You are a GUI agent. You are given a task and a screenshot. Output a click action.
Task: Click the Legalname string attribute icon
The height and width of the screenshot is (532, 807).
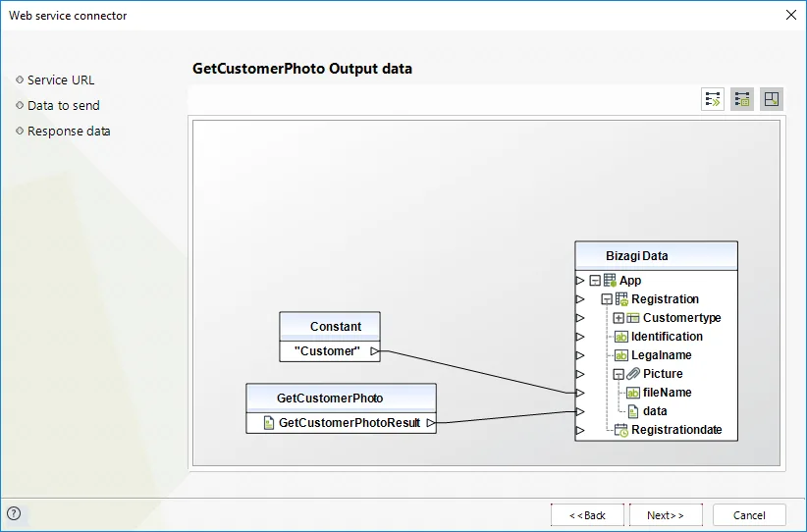[x=621, y=355]
